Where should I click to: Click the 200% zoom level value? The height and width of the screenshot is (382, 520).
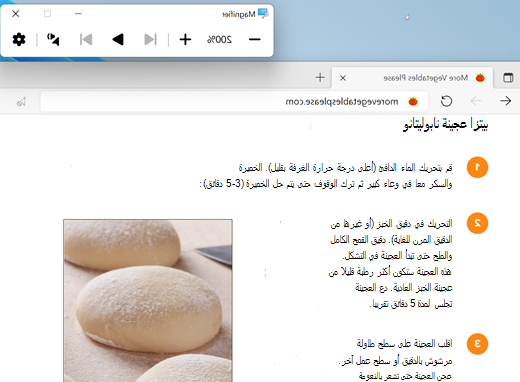tap(219, 40)
